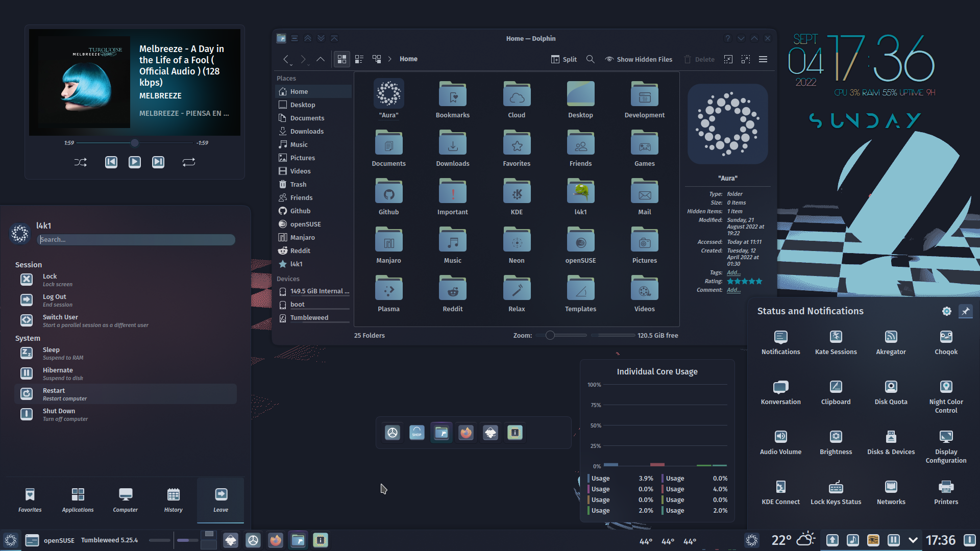Screen dimensions: 980x551
Task: Select the Games folder icon
Action: click(x=645, y=143)
